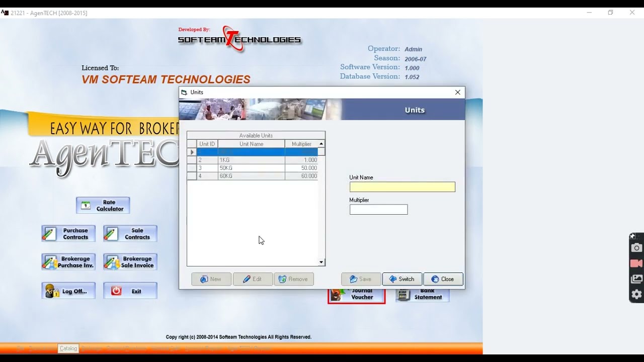Click the Remove button in Units dialog
This screenshot has height=362, width=644.
[x=294, y=279]
